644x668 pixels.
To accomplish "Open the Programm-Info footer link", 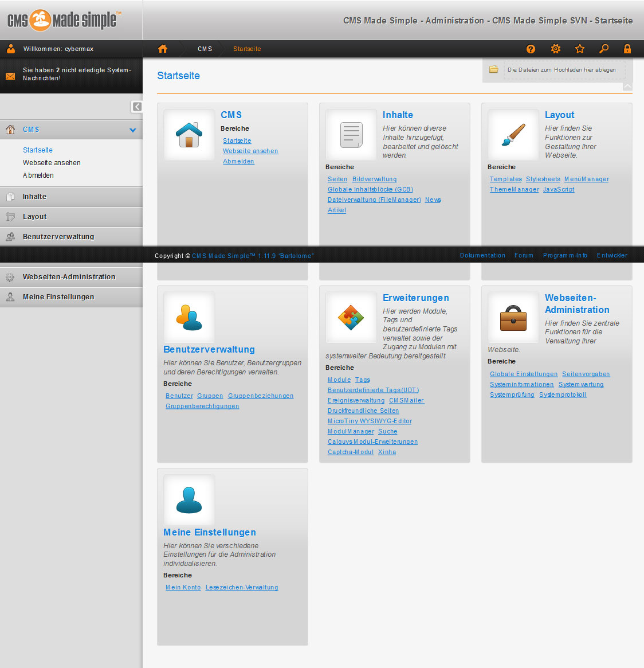I will 566,255.
